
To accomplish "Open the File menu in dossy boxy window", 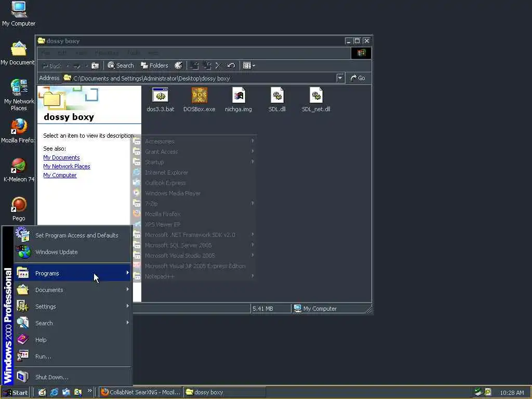I will click(46, 53).
